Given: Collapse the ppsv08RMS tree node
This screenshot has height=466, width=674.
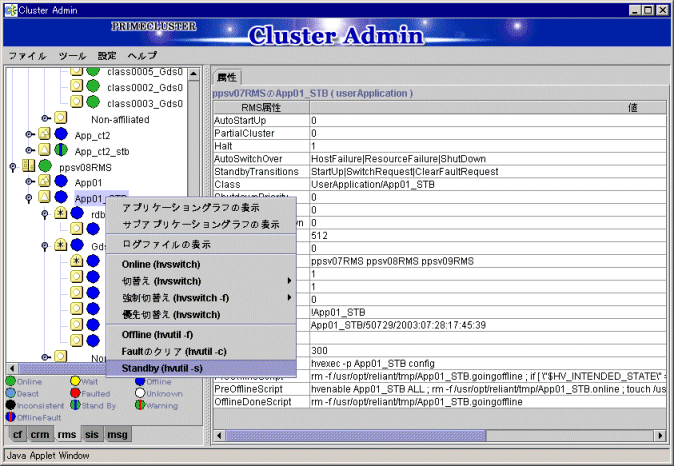Looking at the screenshot, I should 13,167.
